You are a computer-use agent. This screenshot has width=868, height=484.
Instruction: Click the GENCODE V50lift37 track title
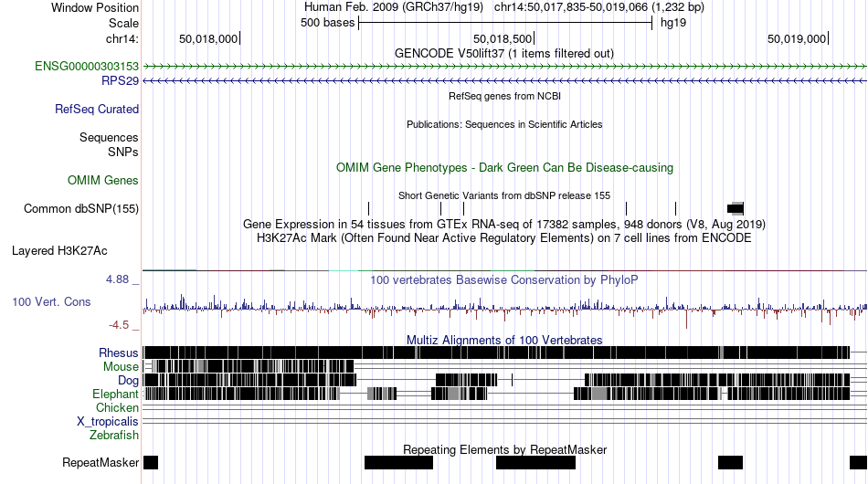click(504, 54)
